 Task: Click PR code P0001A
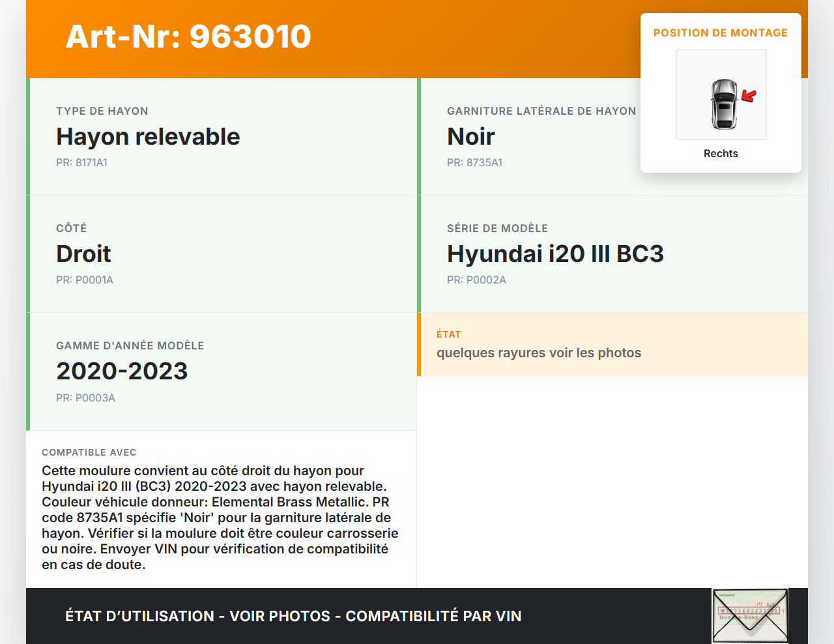[85, 280]
